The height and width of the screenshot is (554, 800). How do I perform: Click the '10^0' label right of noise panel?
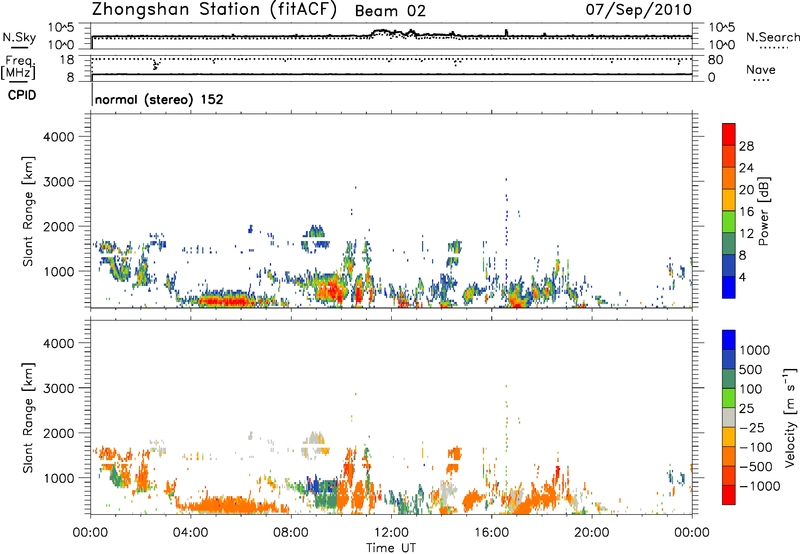click(721, 45)
